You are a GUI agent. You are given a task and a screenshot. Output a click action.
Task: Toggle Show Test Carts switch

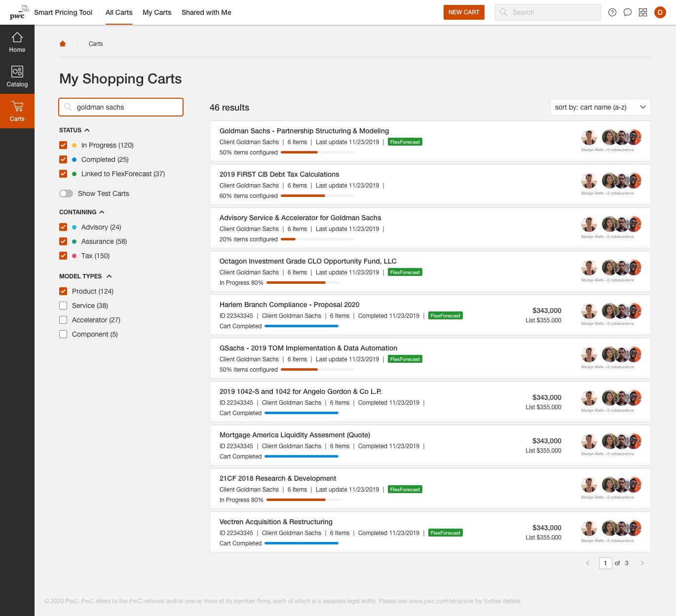point(66,193)
